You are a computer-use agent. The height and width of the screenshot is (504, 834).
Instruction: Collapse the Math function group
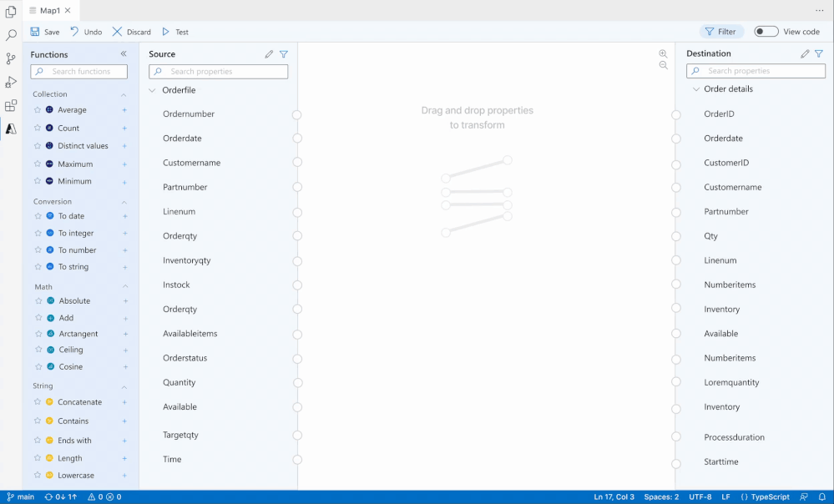(125, 286)
